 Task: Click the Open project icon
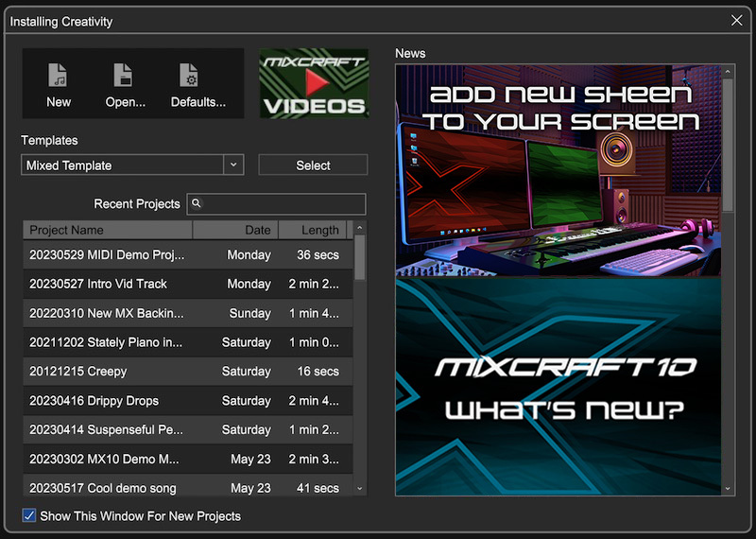125,76
